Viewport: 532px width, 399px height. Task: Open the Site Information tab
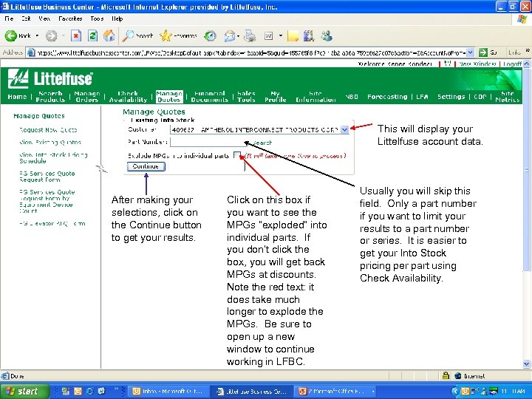click(316, 96)
